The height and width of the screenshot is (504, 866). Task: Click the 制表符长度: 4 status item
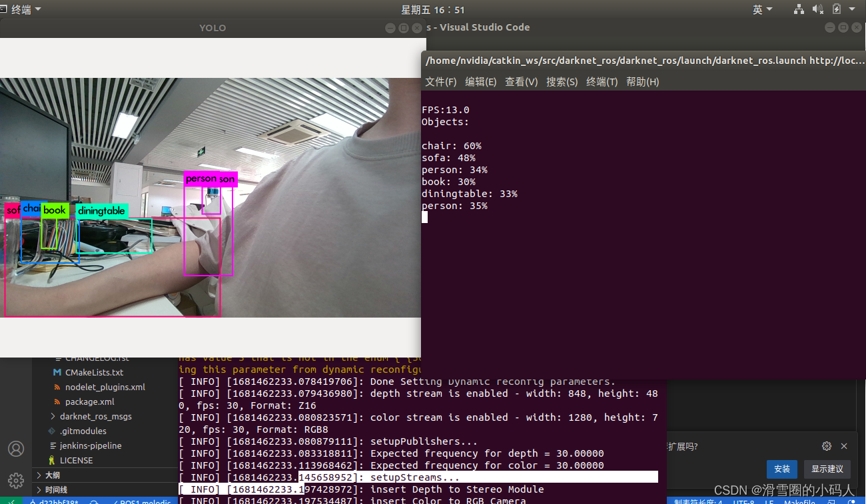coord(698,501)
